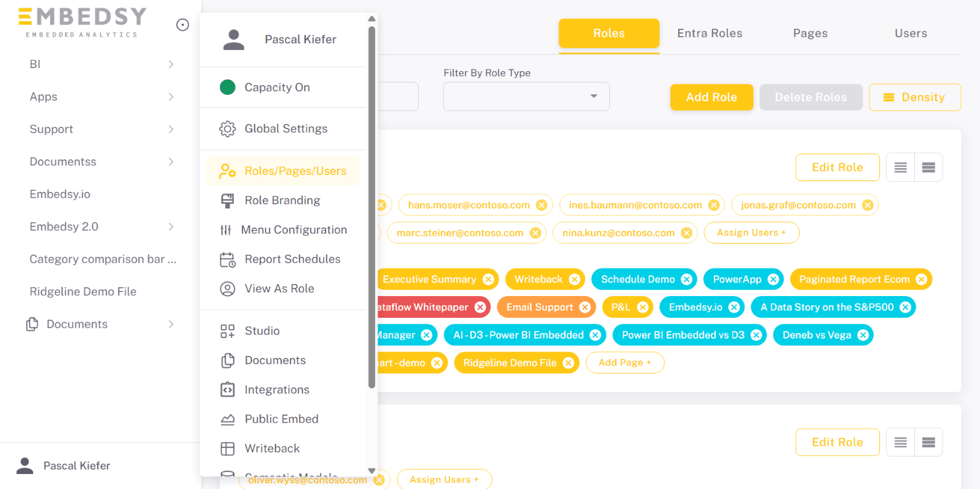Click the Public Embed chart icon

tap(227, 419)
